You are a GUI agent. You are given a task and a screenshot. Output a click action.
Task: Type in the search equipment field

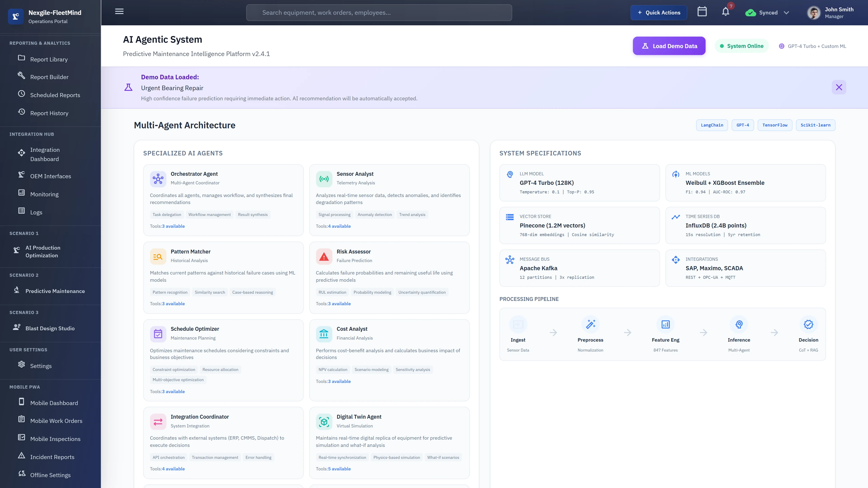pyautogui.click(x=379, y=12)
